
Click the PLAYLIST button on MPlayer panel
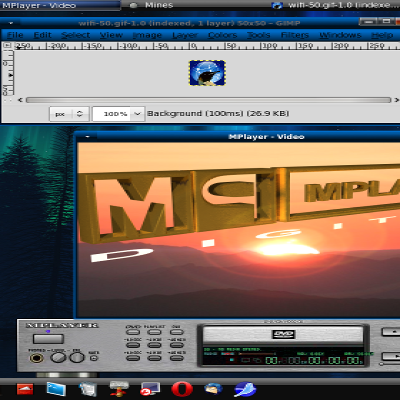(154, 332)
